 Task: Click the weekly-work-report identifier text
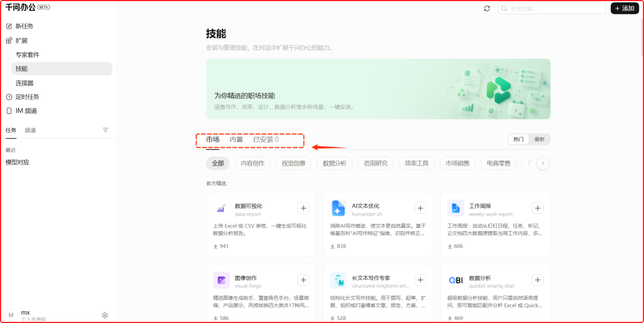(491, 214)
